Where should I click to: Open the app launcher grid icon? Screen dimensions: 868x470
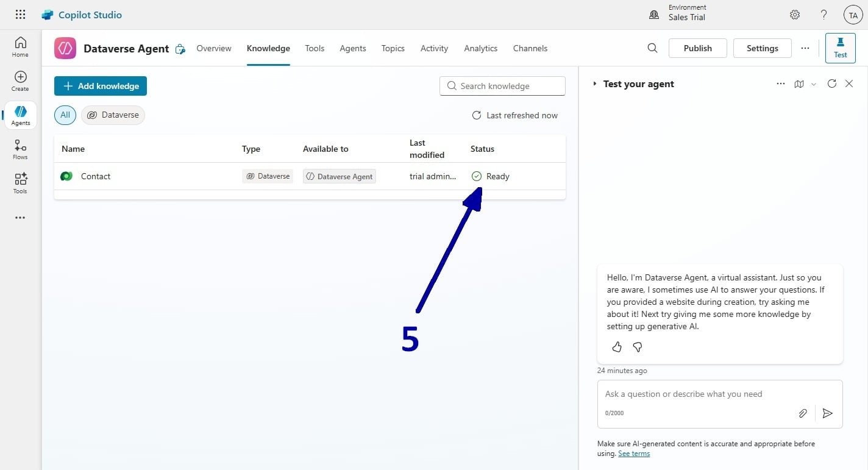(x=20, y=15)
